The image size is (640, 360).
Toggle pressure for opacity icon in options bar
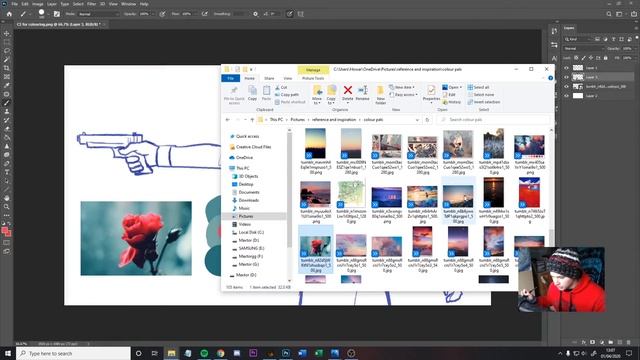point(162,14)
